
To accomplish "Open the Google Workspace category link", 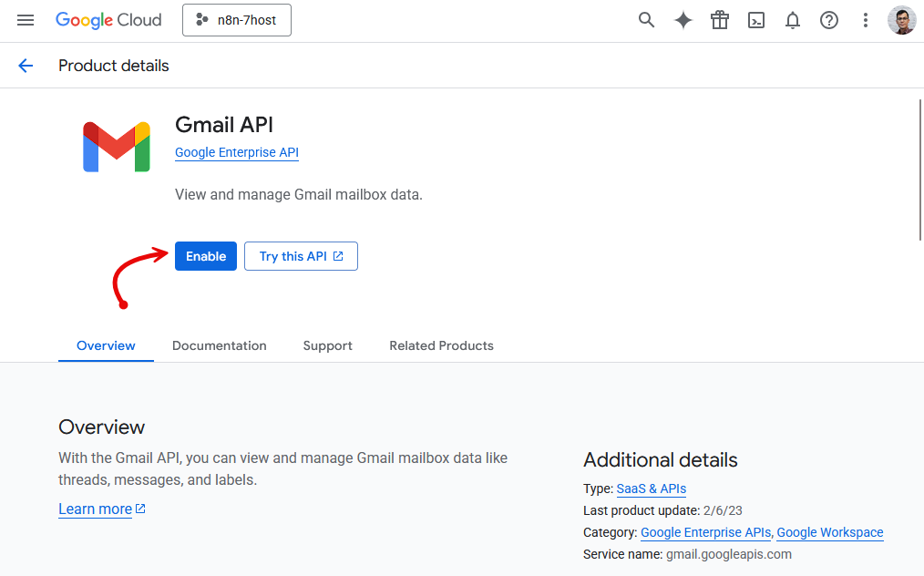I will (x=830, y=532).
